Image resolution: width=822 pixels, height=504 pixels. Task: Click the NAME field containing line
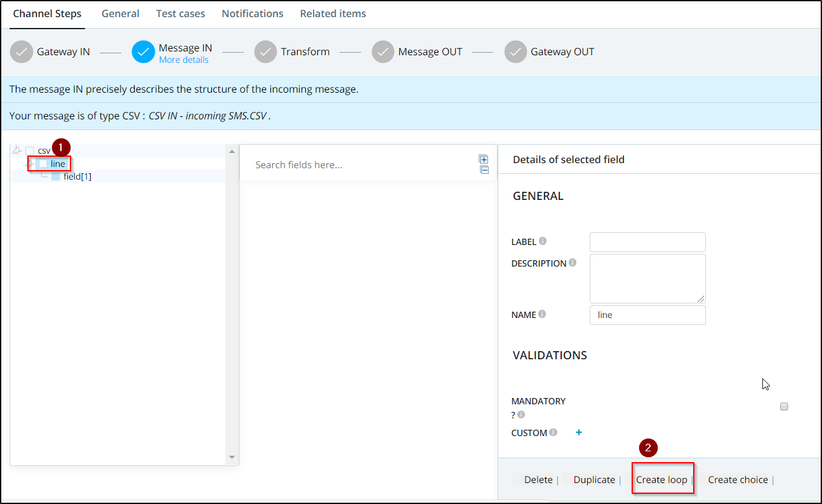(647, 315)
